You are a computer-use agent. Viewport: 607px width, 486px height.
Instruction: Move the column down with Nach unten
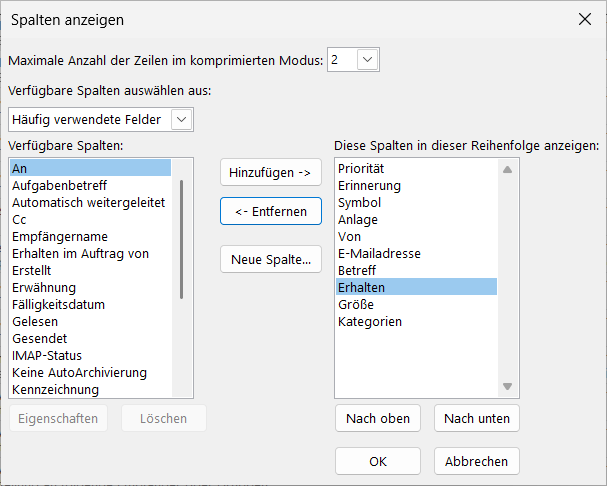[x=477, y=419]
